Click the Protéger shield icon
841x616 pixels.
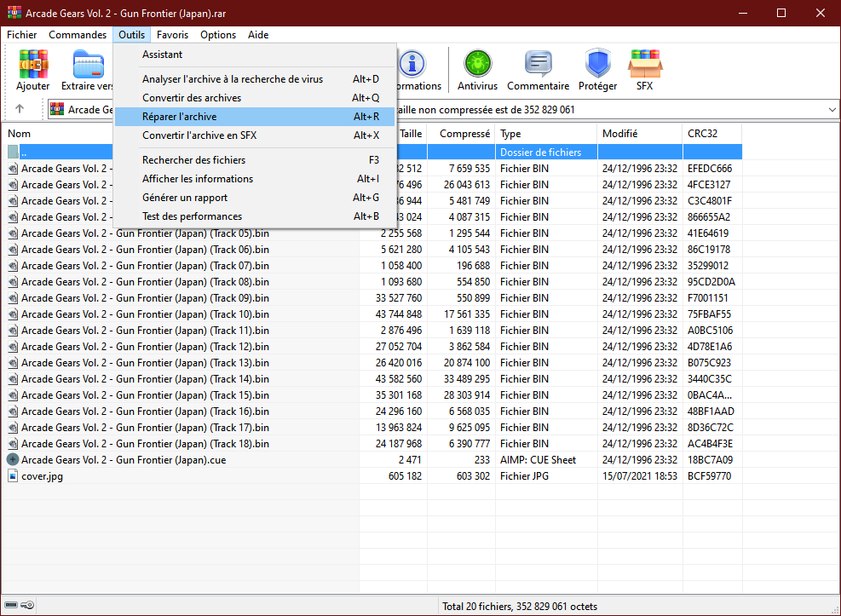tap(597, 64)
